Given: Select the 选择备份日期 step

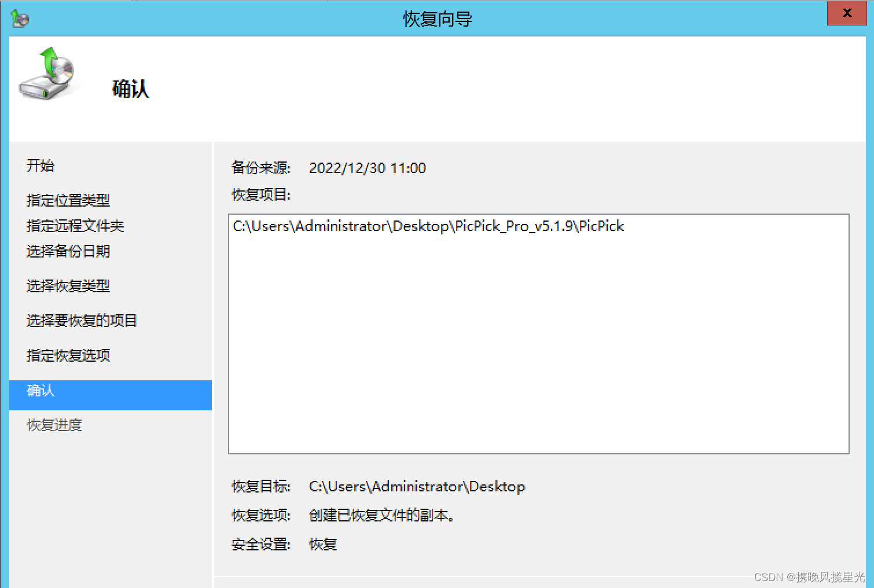Looking at the screenshot, I should (68, 251).
